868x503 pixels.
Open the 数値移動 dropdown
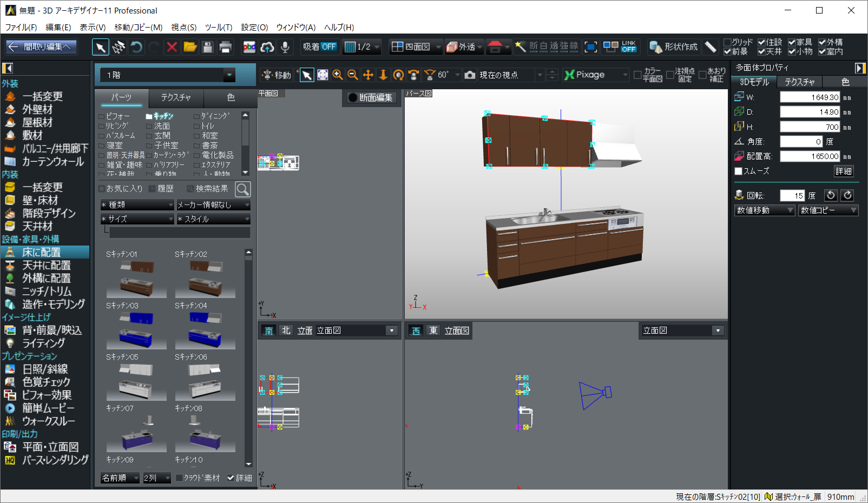(764, 210)
